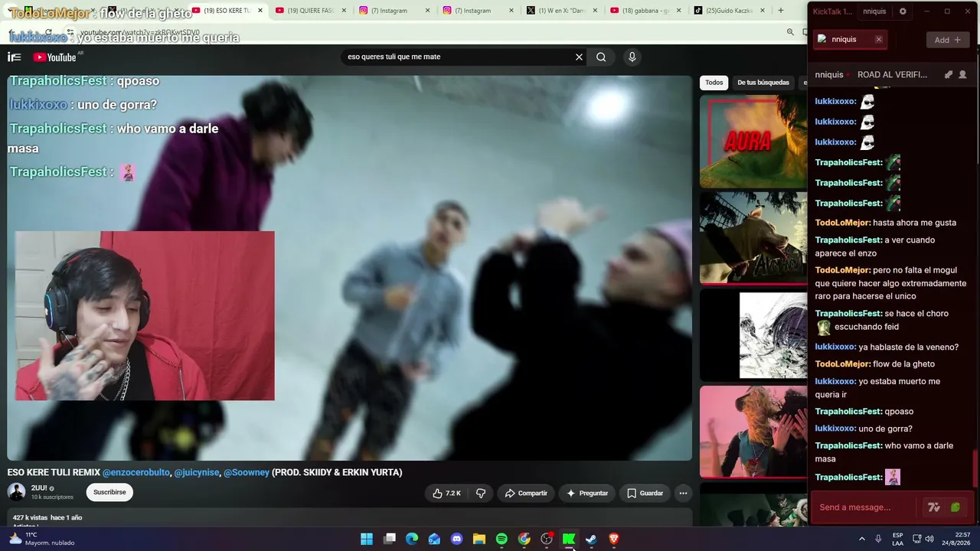This screenshot has height=551, width=980.
Task: Focus the KickTalk Send a message field
Action: coord(865,507)
